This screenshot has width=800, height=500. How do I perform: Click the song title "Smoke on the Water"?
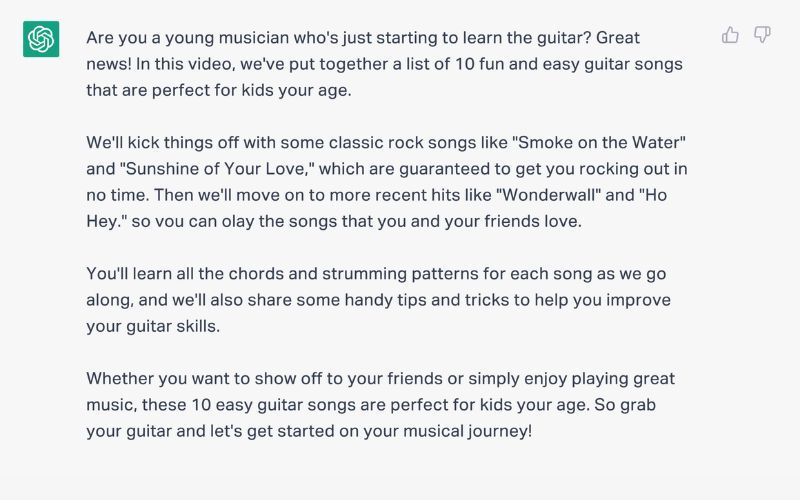click(602, 142)
